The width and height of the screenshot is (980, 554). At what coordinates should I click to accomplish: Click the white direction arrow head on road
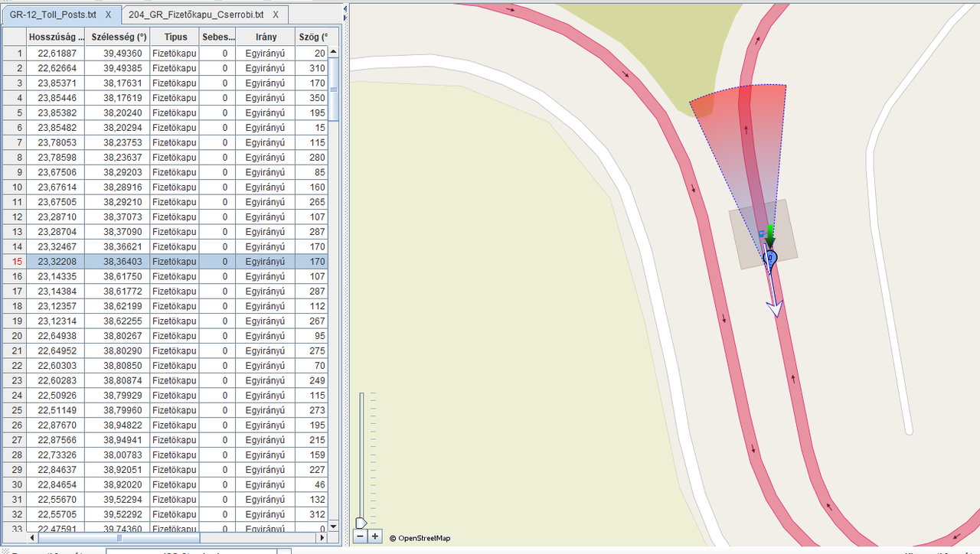click(x=775, y=308)
